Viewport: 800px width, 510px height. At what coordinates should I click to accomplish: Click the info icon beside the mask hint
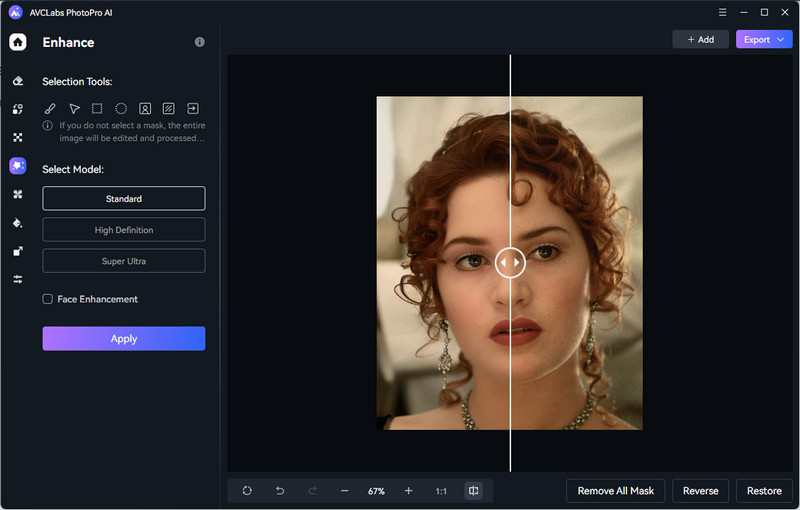click(47, 125)
